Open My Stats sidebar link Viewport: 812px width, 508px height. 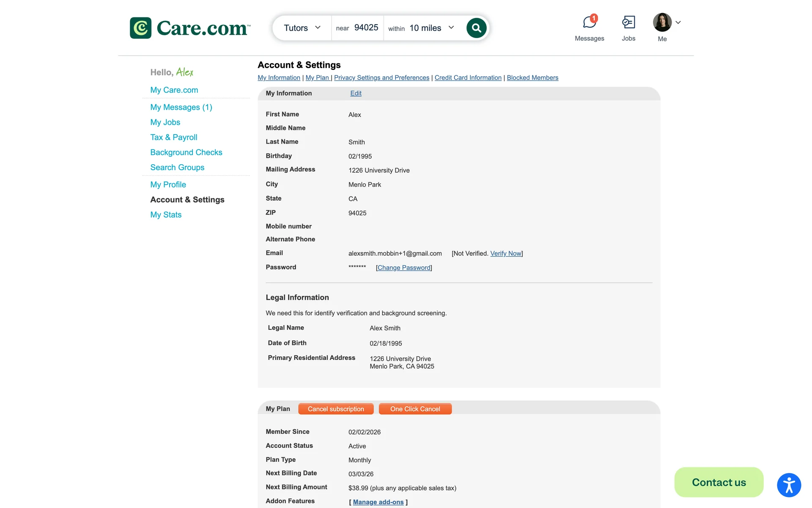coord(166,215)
